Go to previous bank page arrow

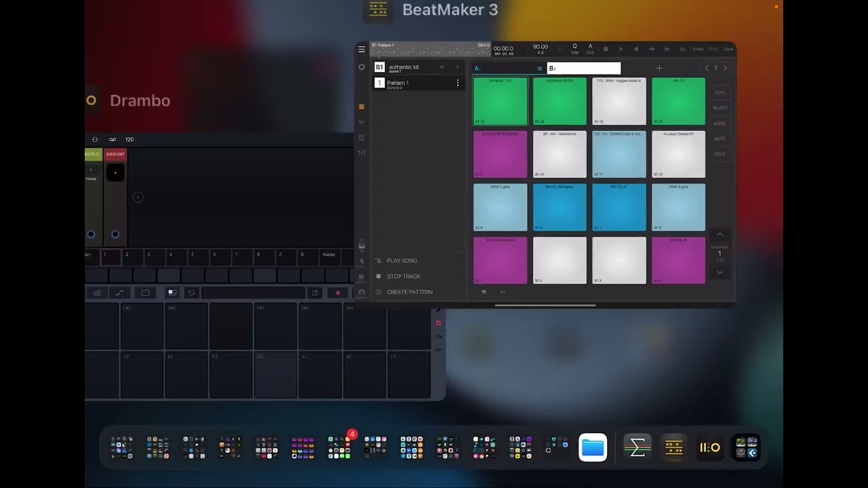point(707,68)
